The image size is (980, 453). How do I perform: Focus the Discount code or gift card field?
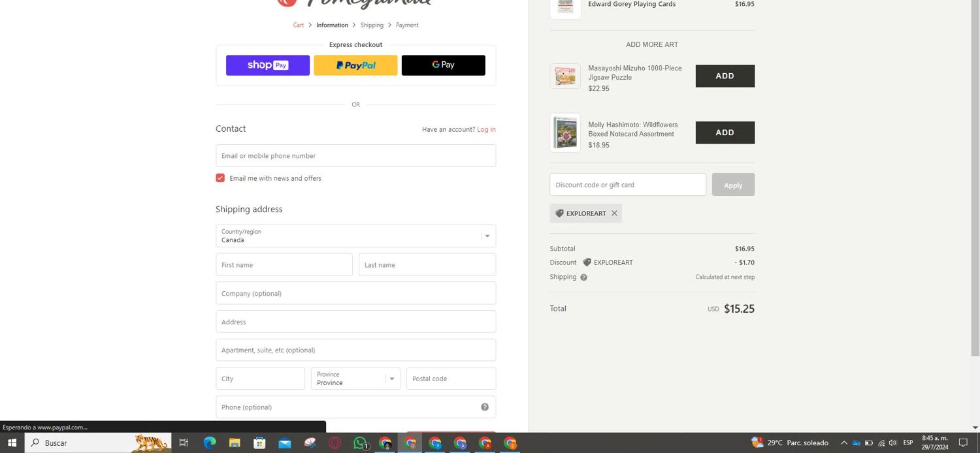(627, 185)
